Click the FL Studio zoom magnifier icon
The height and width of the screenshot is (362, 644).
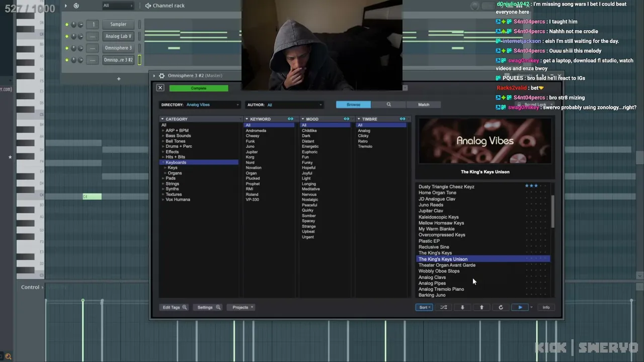pyautogui.click(x=8, y=357)
